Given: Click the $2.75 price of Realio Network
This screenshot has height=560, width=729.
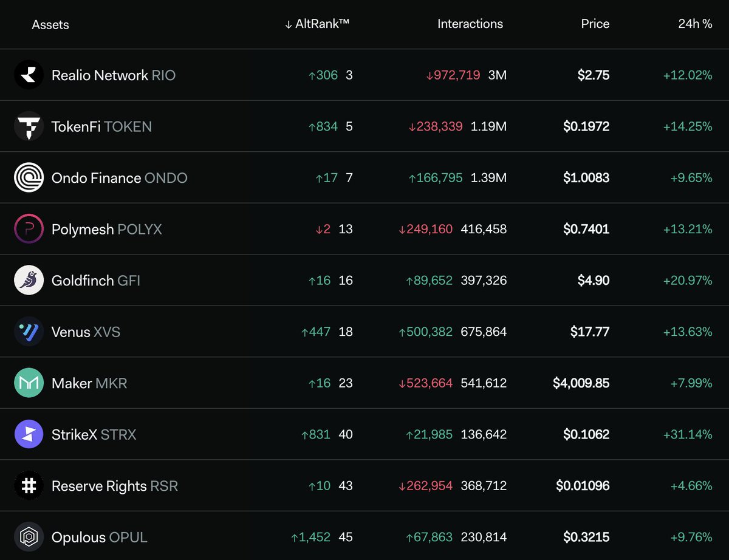Looking at the screenshot, I should click(x=594, y=75).
